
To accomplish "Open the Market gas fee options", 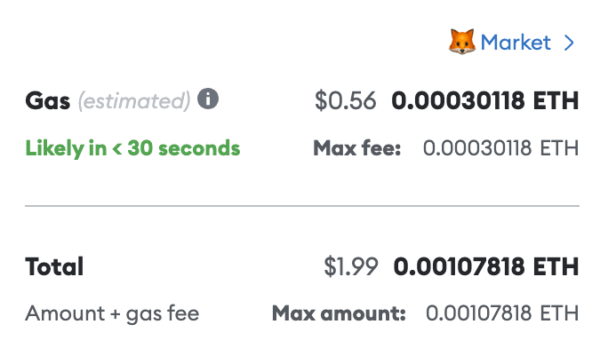I will coord(516,42).
